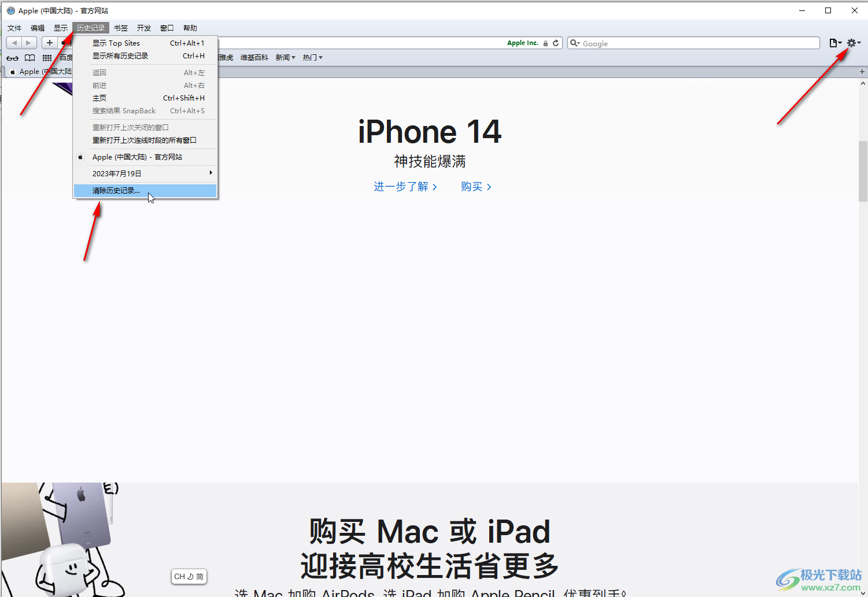The image size is (868, 597).
Task: Click the iPhone 14 headline text
Action: click(430, 132)
